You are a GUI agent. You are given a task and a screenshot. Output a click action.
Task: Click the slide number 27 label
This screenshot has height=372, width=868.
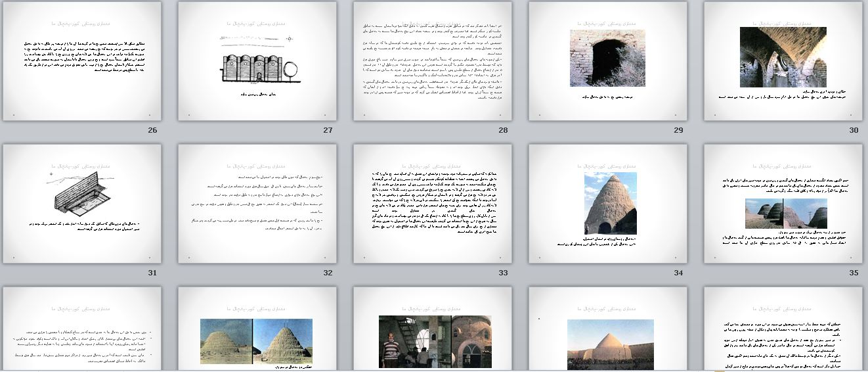pyautogui.click(x=328, y=130)
